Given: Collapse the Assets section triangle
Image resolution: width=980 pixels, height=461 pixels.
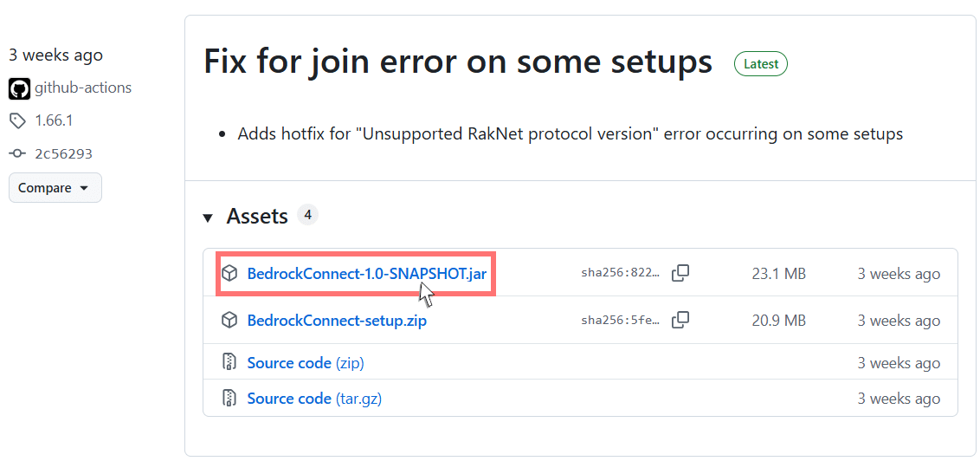Looking at the screenshot, I should (208, 218).
